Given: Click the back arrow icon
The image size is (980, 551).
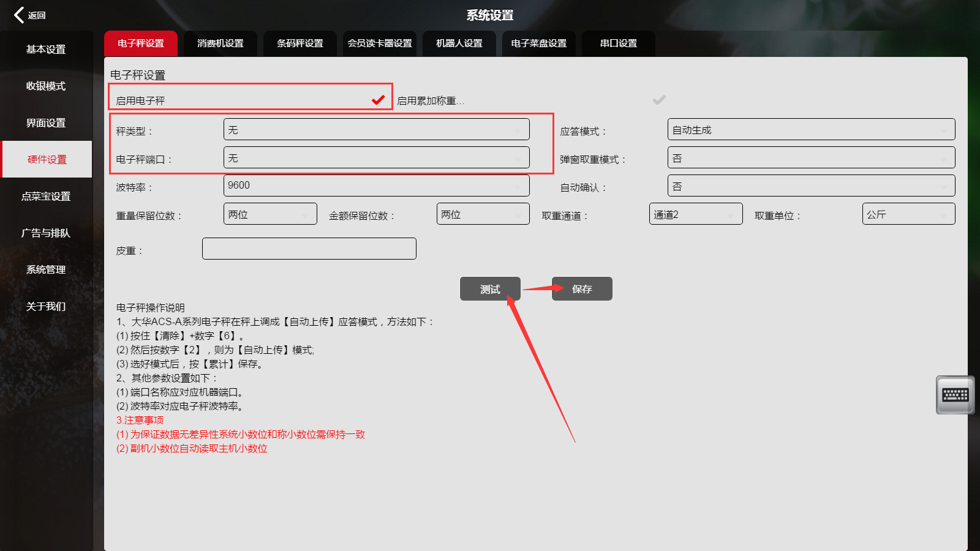Looking at the screenshot, I should (20, 15).
